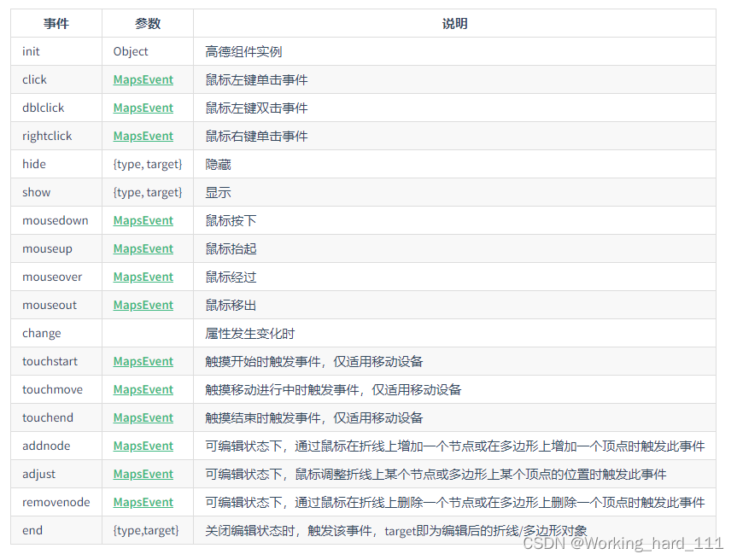Select the mouseup event cell
This screenshot has width=737, height=560.
(x=56, y=249)
